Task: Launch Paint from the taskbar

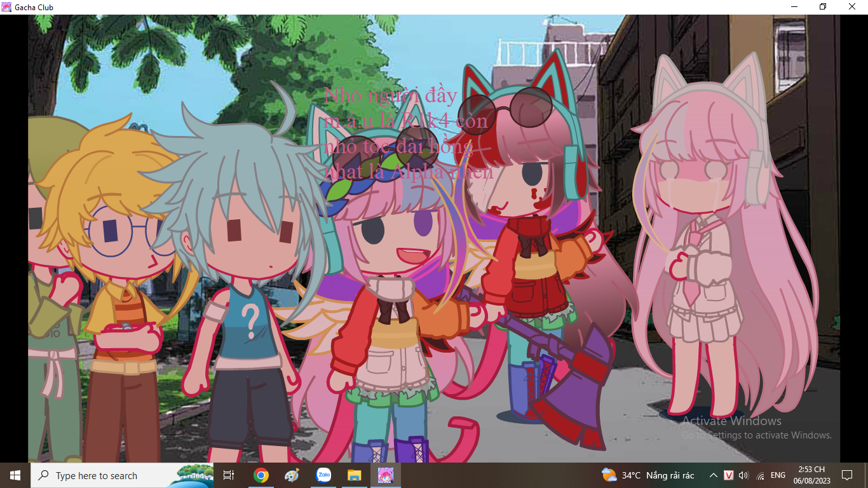Action: tap(292, 475)
